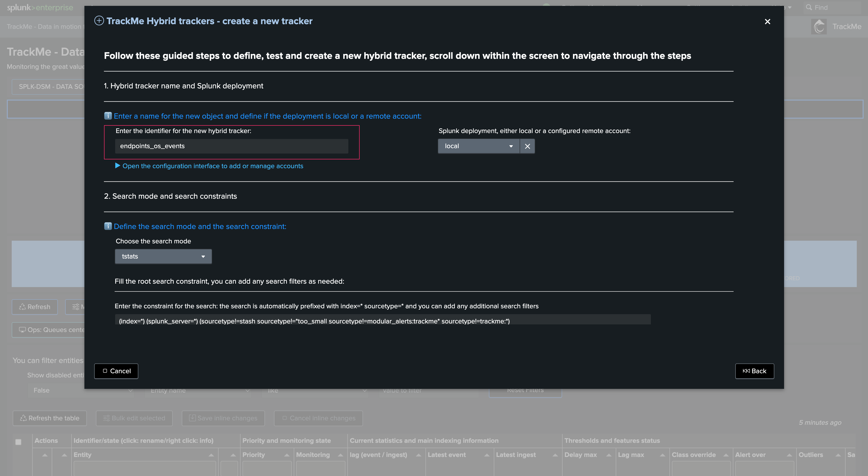Click the search constraint text field

pyautogui.click(x=383, y=320)
